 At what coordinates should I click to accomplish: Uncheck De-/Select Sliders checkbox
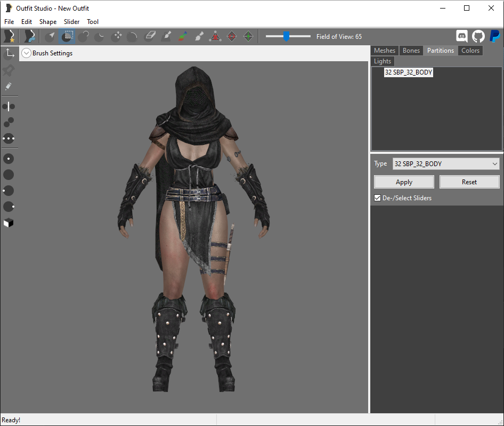[x=378, y=198]
